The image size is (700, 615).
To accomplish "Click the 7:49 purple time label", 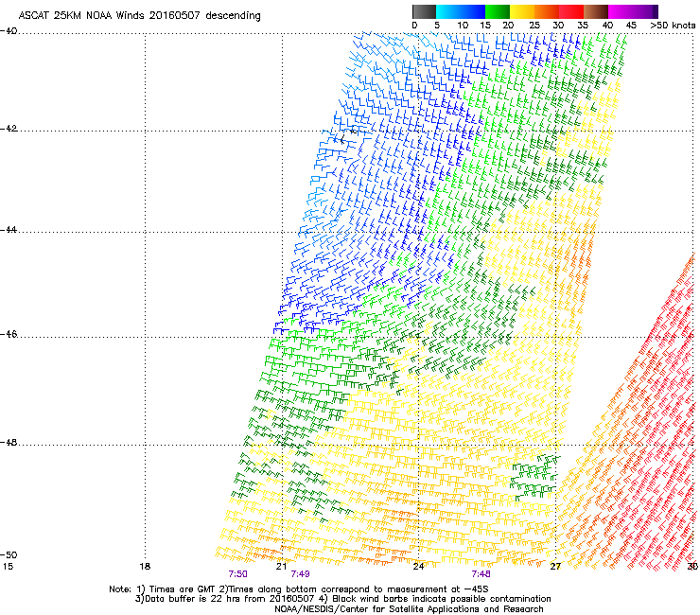I will 300,574.
